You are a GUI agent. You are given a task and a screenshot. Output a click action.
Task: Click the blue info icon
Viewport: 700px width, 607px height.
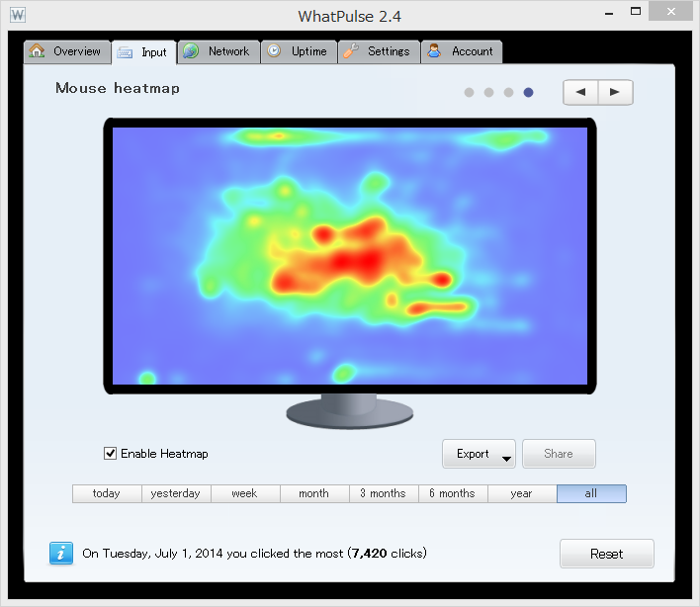pyautogui.click(x=61, y=554)
